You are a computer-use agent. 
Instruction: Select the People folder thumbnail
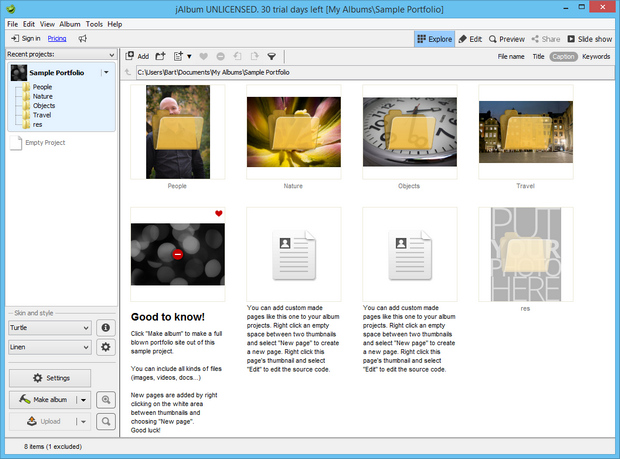tap(178, 132)
